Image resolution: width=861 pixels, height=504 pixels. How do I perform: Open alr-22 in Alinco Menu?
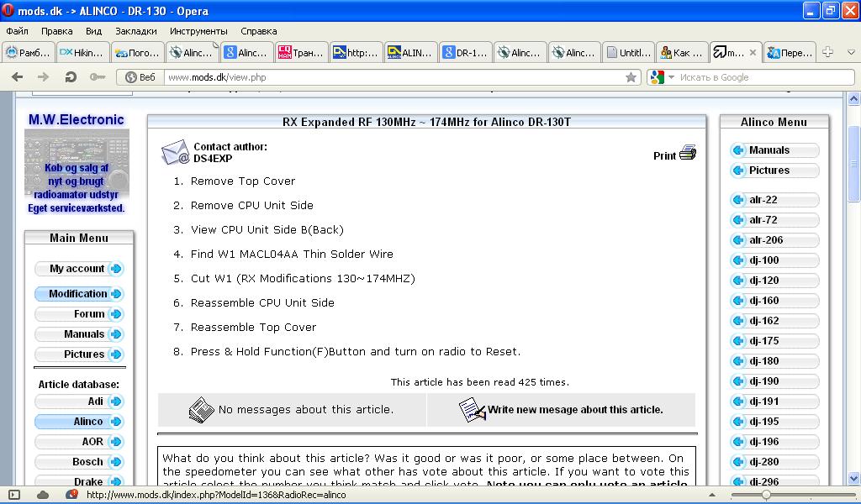click(774, 200)
